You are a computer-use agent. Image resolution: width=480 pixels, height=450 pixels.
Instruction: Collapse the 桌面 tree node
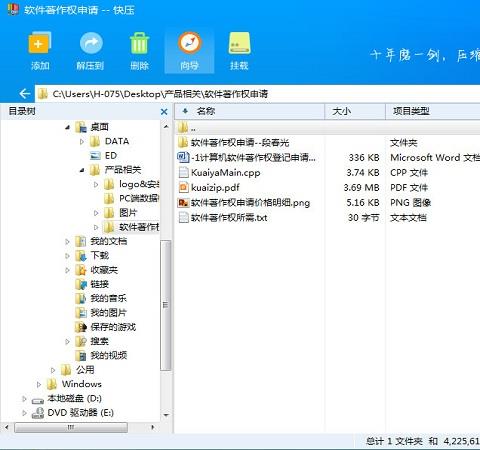[x=68, y=127]
